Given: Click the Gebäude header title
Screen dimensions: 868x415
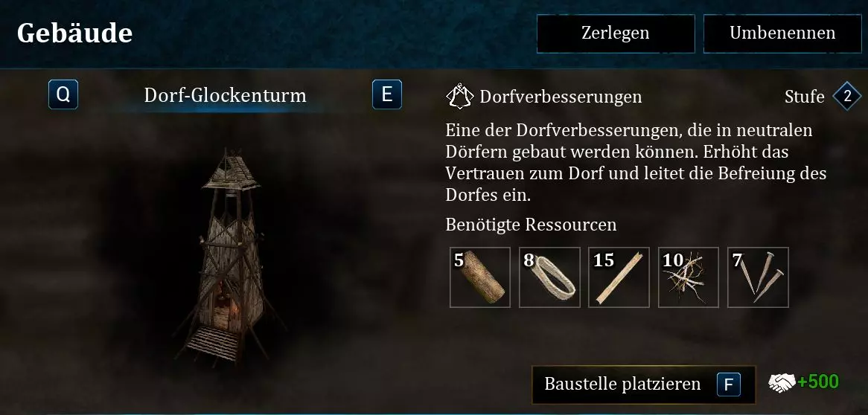Looking at the screenshot, I should [74, 33].
